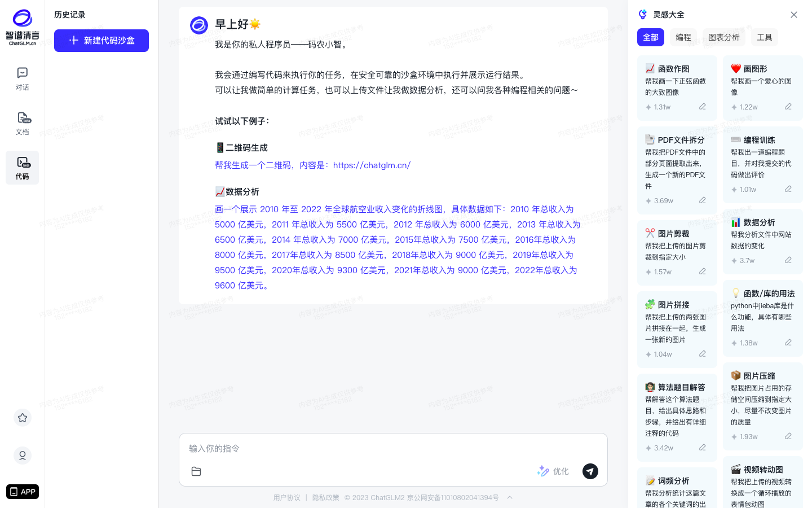
Task: Click the 编程训练 card title
Action: tap(760, 140)
